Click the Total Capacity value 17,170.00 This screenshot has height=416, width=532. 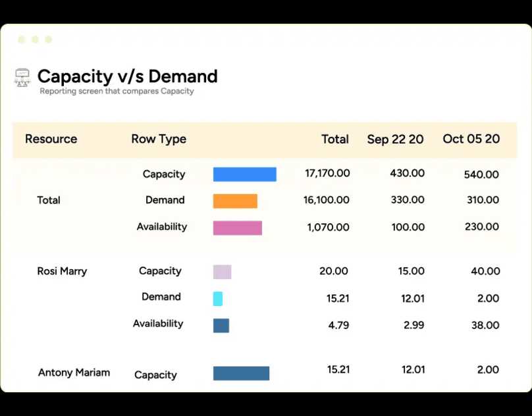tap(327, 173)
